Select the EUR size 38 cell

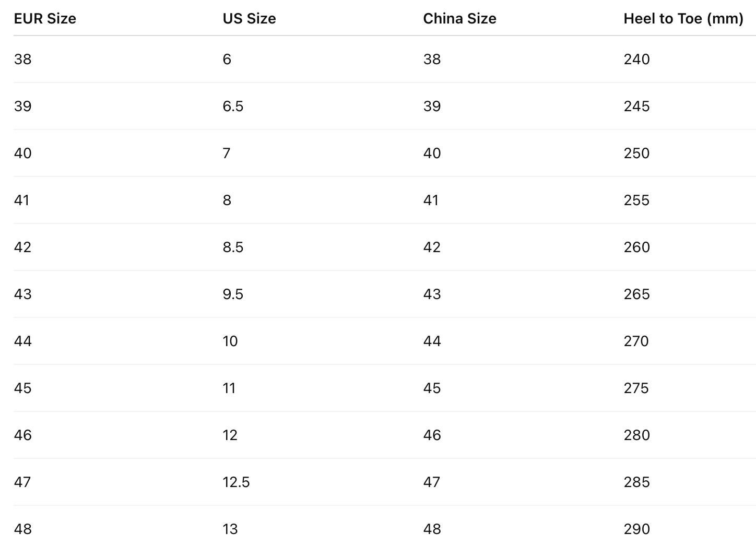pos(23,60)
